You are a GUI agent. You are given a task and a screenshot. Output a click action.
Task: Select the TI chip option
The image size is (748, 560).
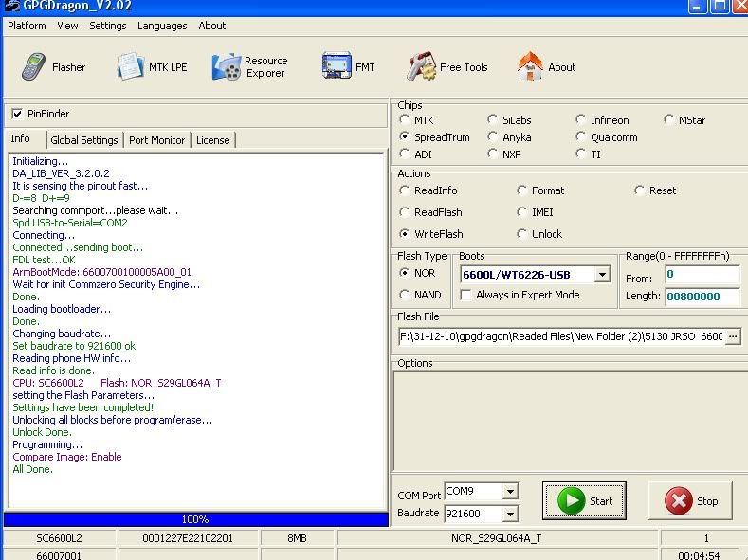[x=580, y=154]
